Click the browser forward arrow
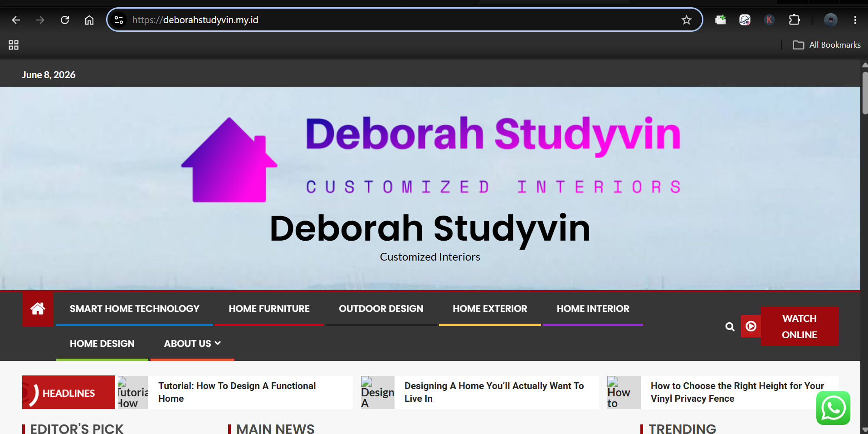Screen dimensions: 868x434 (x=40, y=20)
